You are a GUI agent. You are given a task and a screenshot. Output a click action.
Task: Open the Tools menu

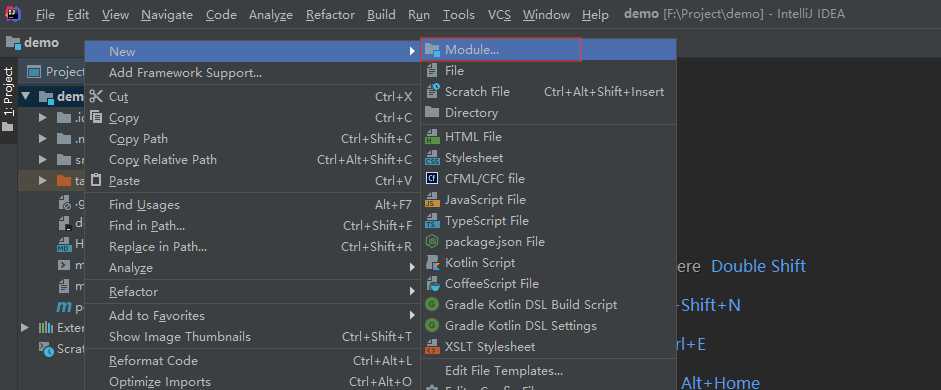point(459,14)
